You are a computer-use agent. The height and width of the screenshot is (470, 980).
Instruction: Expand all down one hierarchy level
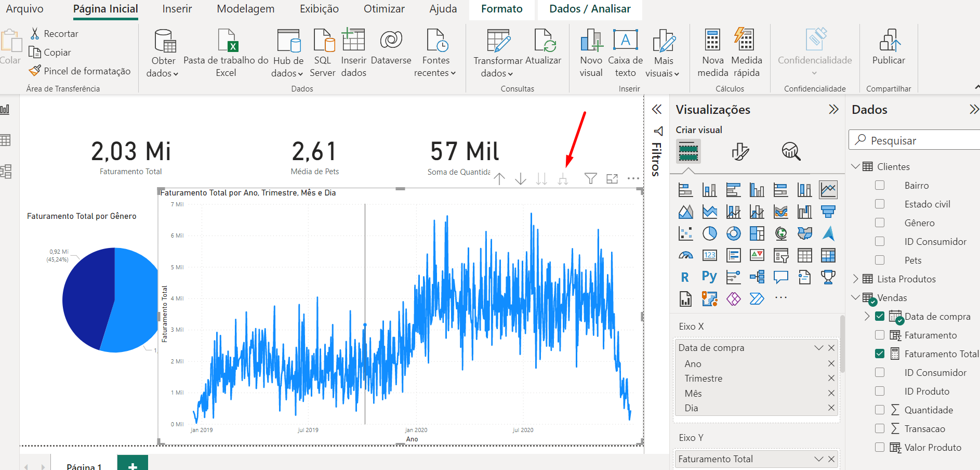[x=563, y=179]
